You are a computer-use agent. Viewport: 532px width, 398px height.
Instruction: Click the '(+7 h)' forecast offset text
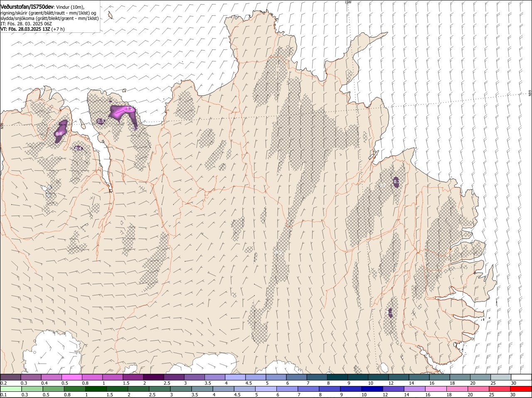[x=59, y=29]
